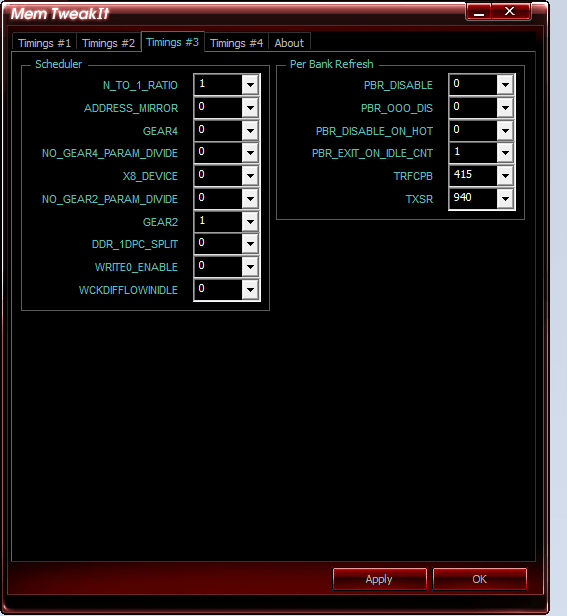Click the TXSR value field showing 940
Screen dimensions: 567x616
coord(473,199)
